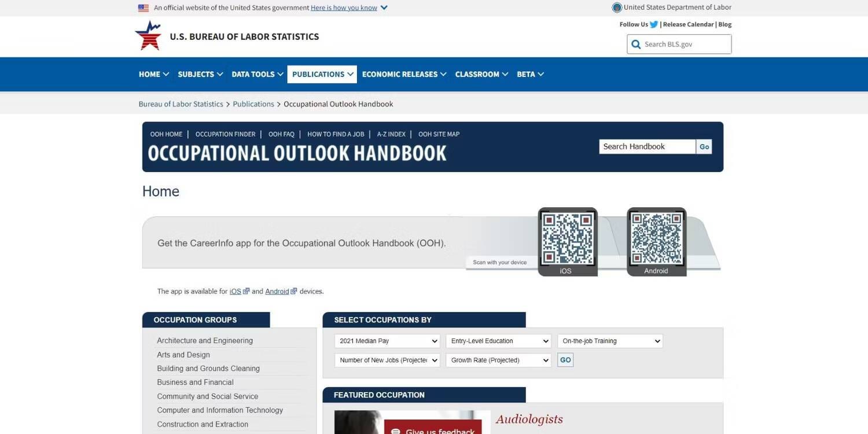
Task: Open the SUBJECTS menu
Action: coord(200,74)
